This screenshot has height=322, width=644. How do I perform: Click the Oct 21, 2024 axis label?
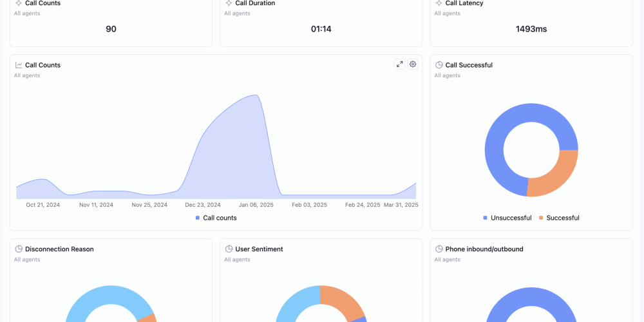(43, 205)
